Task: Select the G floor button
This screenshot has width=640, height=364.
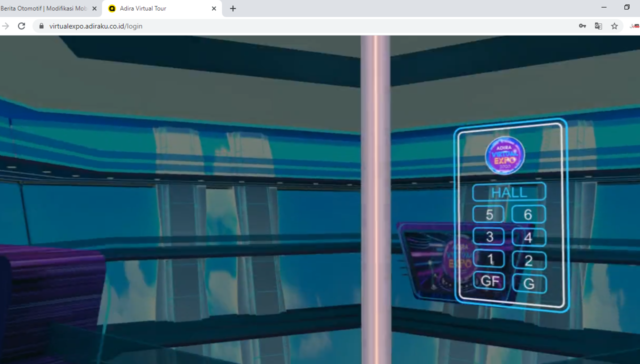Action: (x=529, y=284)
